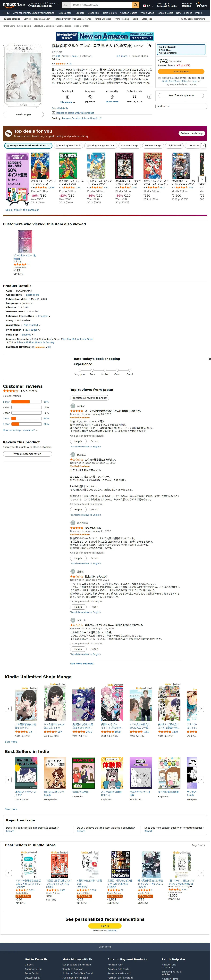Click Go to all deals page button
The image size is (211, 980).
[192, 133]
